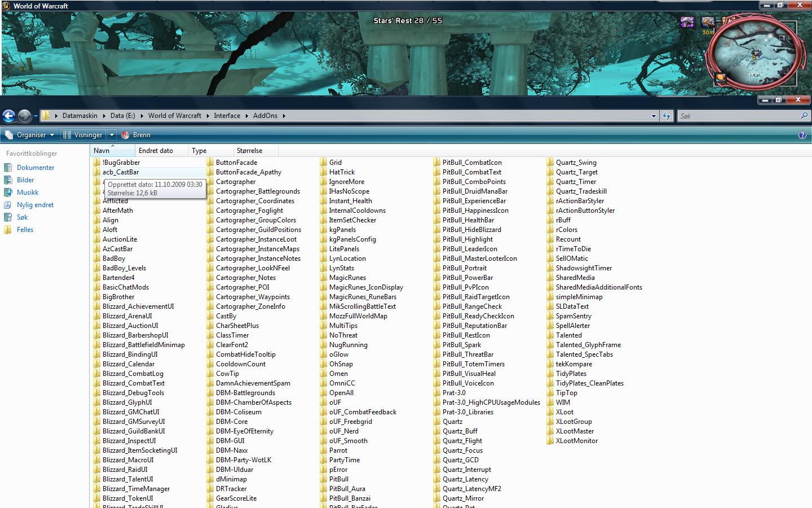Click into the Søk search field
Viewport: 812px width, 508px height.
[x=739, y=116]
